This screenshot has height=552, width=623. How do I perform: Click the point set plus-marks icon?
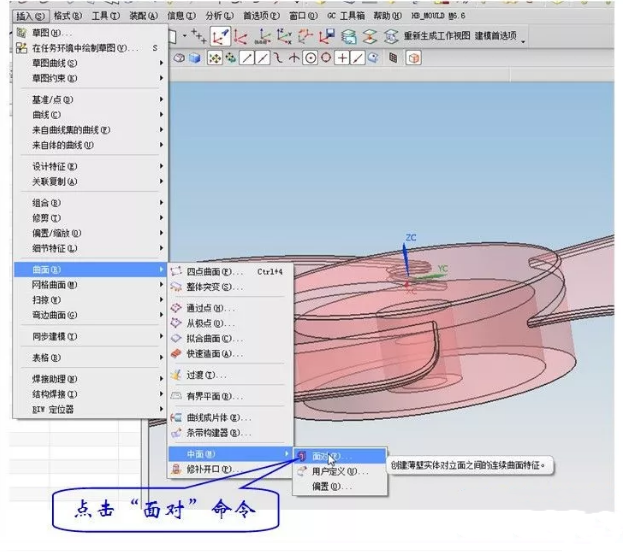tap(199, 36)
